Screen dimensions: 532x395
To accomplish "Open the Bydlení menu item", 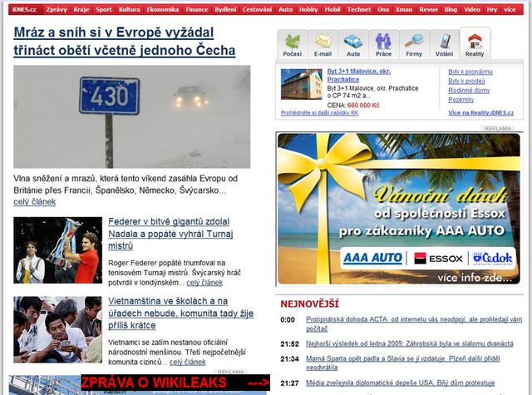I will point(225,9).
